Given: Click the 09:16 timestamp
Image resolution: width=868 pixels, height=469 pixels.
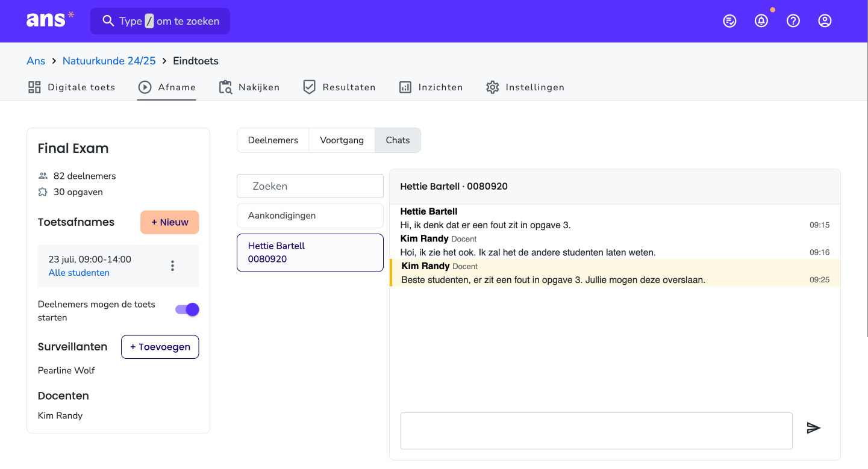Looking at the screenshot, I should (x=820, y=252).
